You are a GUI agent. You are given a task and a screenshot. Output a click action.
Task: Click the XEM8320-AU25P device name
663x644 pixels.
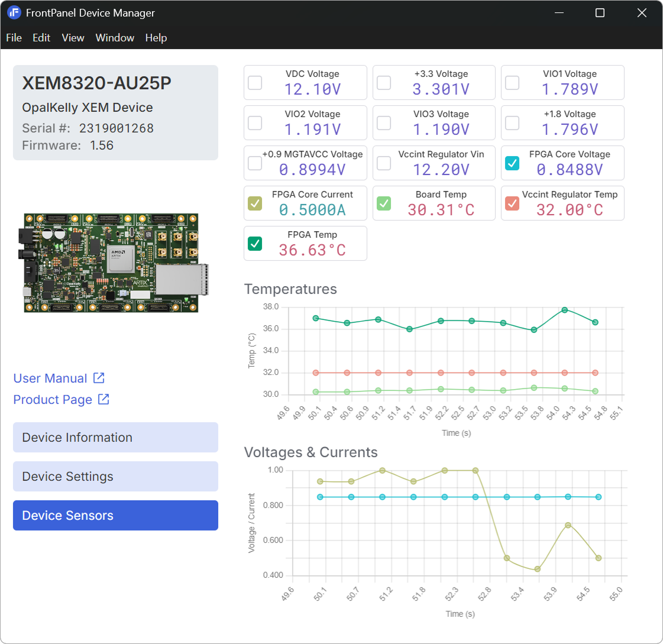[x=97, y=83]
